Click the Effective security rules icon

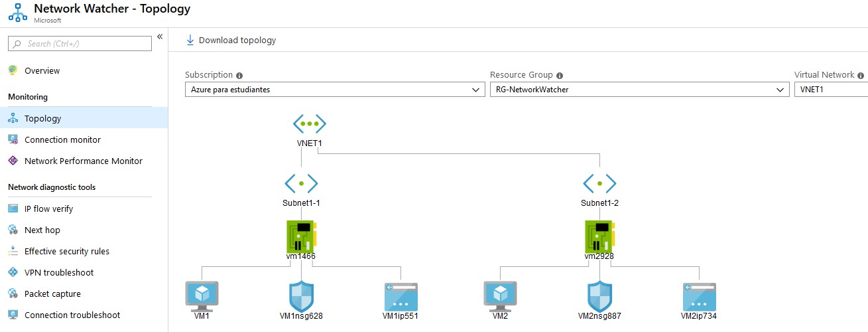(13, 251)
